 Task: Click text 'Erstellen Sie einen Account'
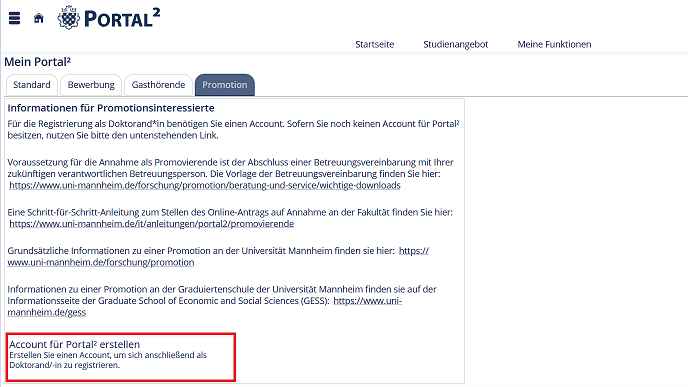point(108,360)
